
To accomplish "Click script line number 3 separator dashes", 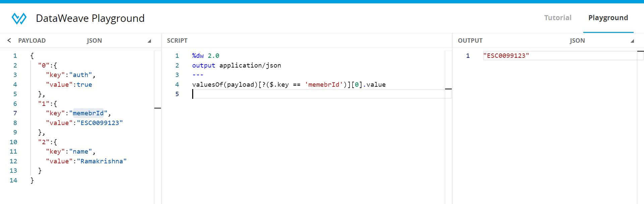I will click(x=198, y=75).
